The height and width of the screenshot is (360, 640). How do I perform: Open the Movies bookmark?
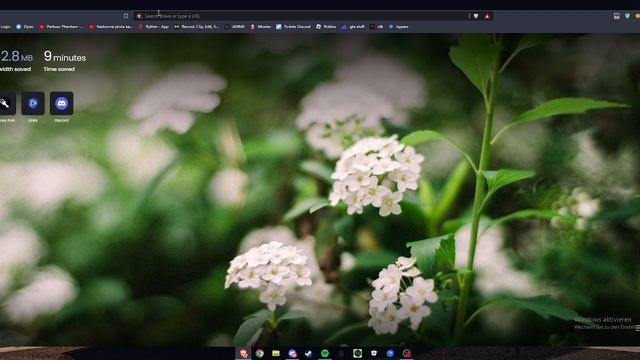click(x=260, y=27)
